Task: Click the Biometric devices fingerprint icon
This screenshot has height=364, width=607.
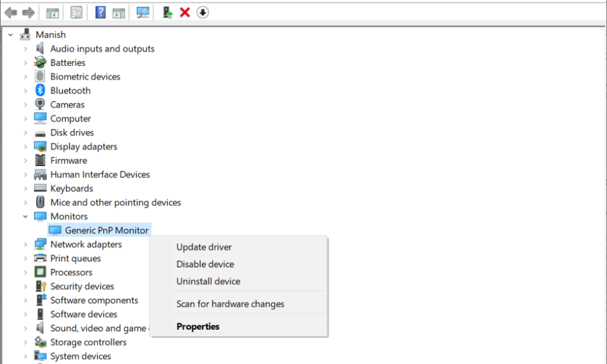Action: 40,77
